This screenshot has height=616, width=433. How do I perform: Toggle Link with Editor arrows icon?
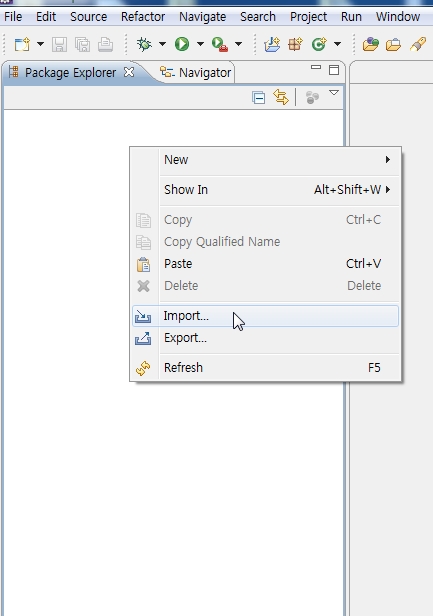281,97
